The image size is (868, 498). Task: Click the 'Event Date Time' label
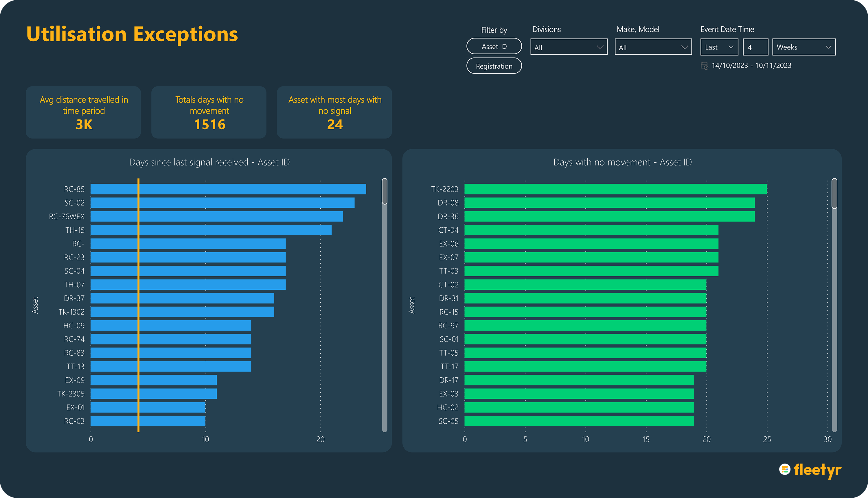[727, 30]
